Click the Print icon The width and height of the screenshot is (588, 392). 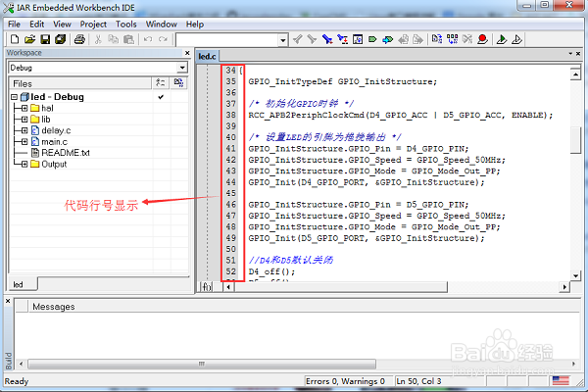click(79, 39)
